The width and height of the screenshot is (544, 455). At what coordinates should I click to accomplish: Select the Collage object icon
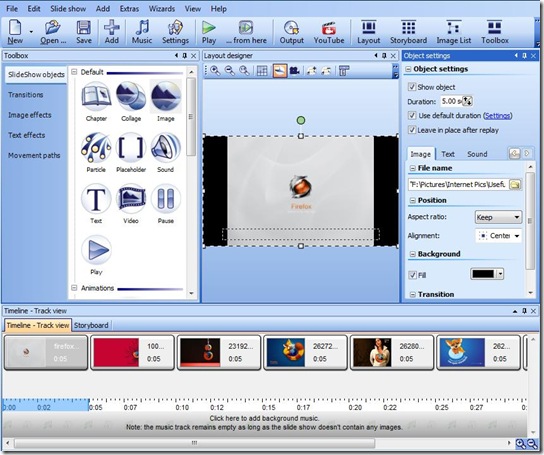click(131, 96)
